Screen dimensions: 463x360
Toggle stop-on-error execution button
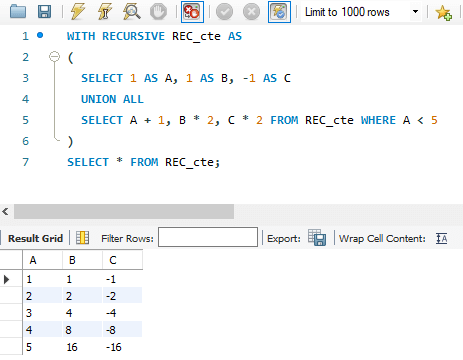pyautogui.click(x=192, y=12)
